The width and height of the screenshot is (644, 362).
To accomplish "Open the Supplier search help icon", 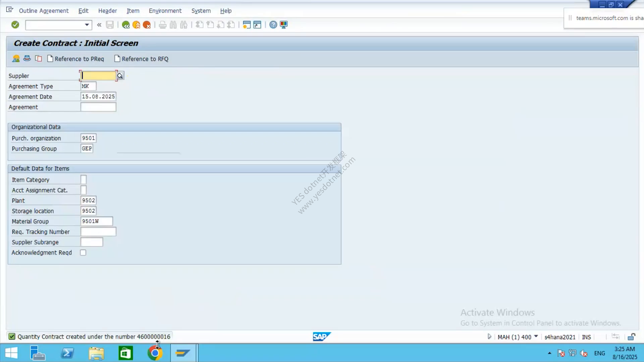I will [x=120, y=76].
